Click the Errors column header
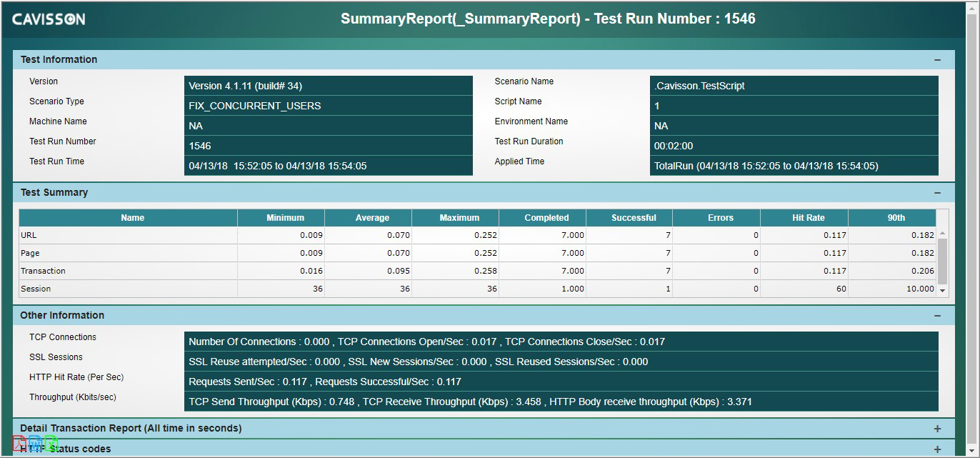Image resolution: width=980 pixels, height=458 pixels. click(x=720, y=218)
